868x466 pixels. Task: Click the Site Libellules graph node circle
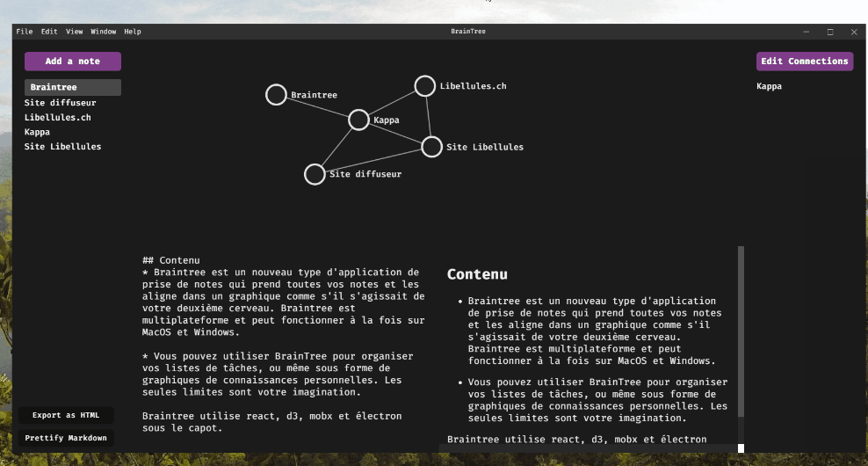(431, 147)
